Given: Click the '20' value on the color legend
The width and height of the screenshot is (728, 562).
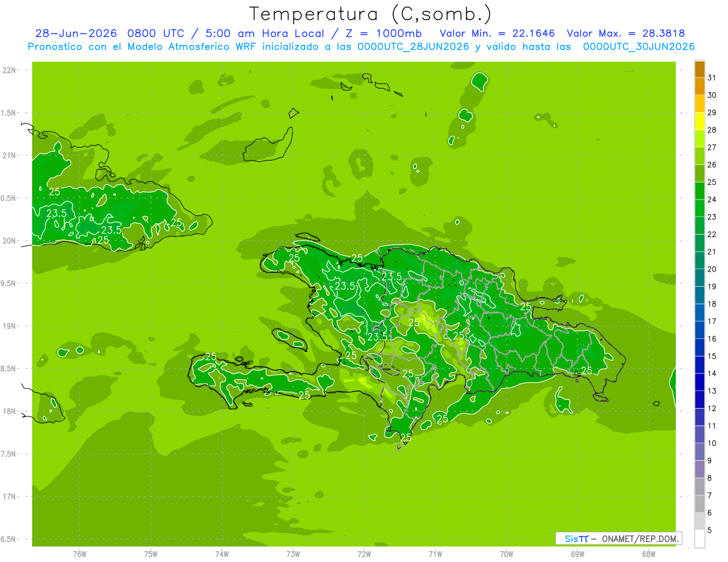Looking at the screenshot, I should [712, 269].
